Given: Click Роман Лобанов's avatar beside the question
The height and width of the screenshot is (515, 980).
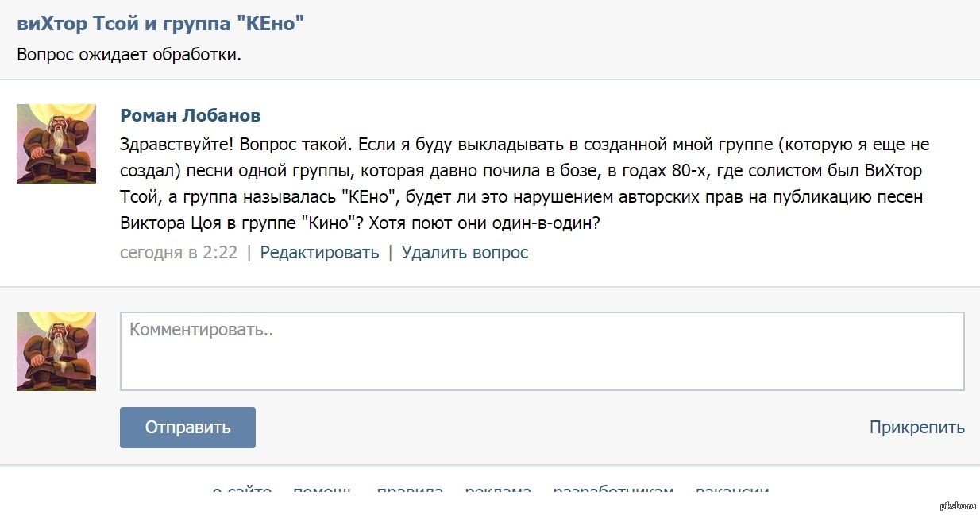Looking at the screenshot, I should pyautogui.click(x=56, y=144).
